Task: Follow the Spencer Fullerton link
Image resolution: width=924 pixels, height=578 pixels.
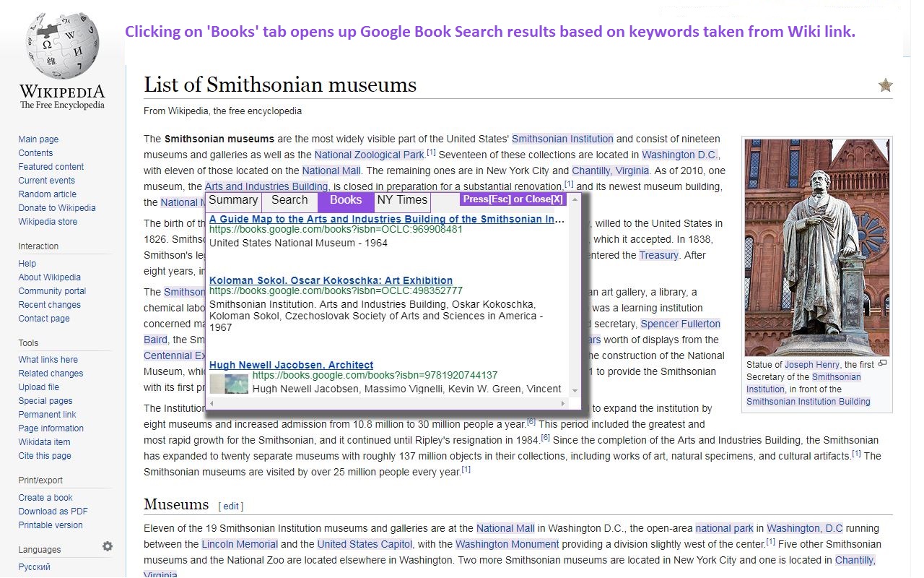Action: pyautogui.click(x=681, y=324)
